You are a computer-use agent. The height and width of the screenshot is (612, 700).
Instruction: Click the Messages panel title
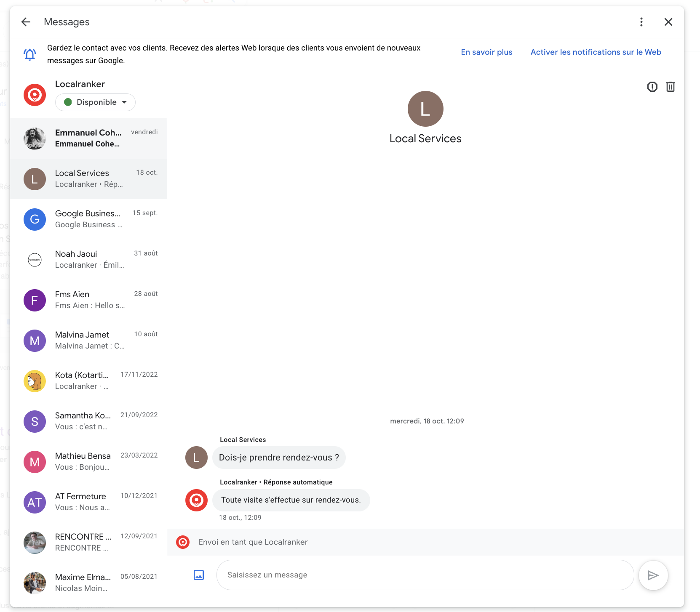(x=67, y=22)
